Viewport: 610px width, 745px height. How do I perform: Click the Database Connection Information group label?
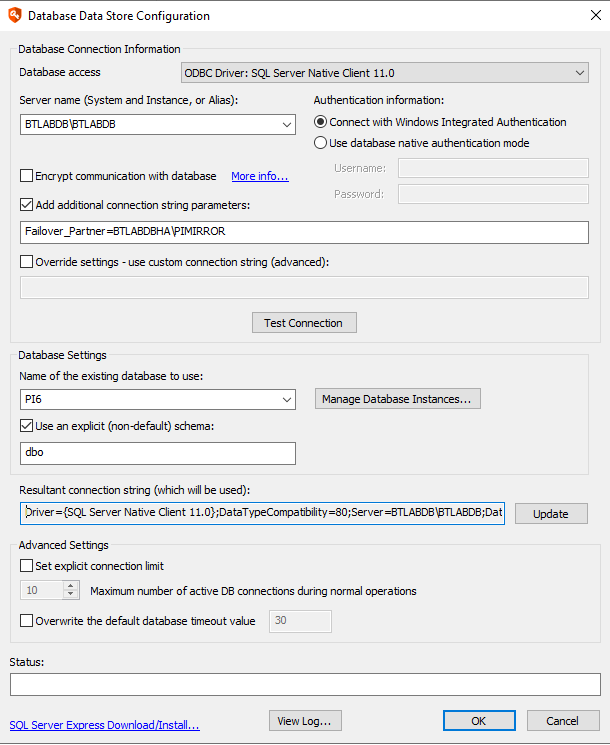tap(99, 49)
